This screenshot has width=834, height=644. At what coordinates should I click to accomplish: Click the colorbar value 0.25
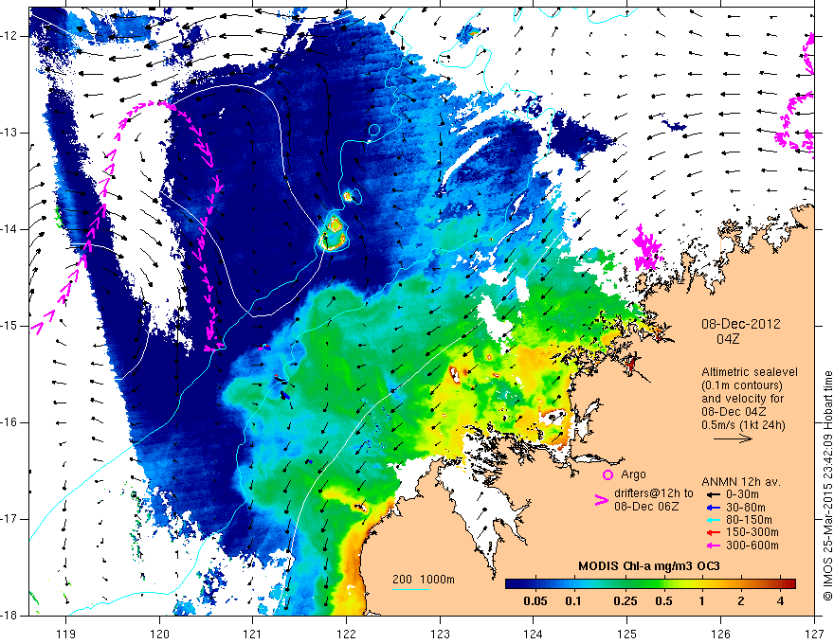coord(625,601)
